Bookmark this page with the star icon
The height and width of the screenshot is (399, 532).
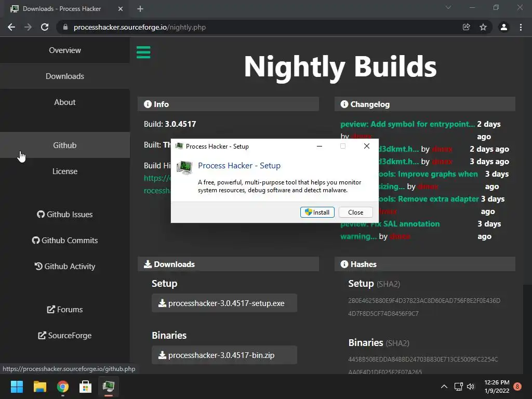(483, 27)
